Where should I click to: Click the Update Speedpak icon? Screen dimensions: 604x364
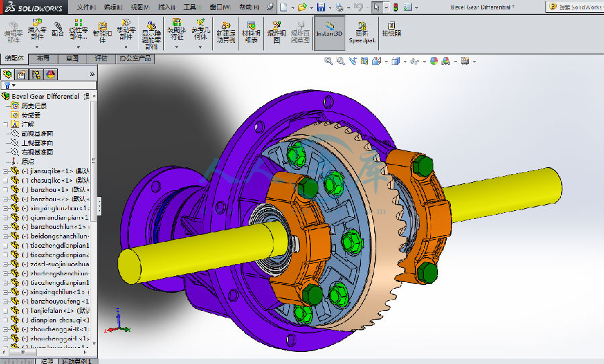tap(362, 30)
